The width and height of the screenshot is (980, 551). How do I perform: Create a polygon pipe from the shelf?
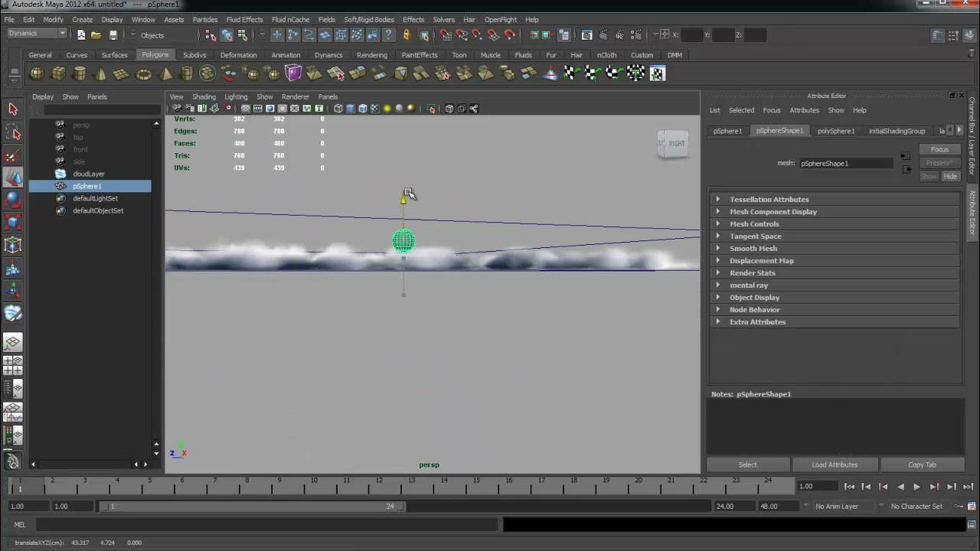tap(187, 73)
